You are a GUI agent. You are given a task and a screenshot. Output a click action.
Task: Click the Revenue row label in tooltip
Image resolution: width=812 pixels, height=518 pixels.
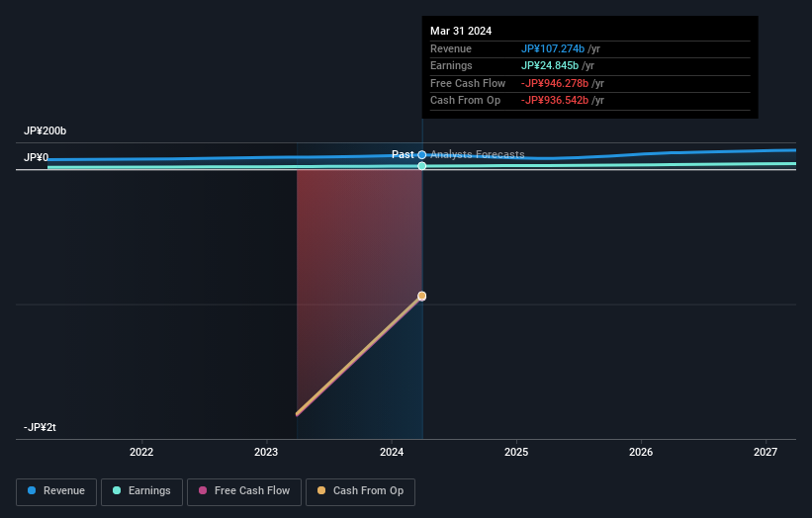(x=451, y=48)
